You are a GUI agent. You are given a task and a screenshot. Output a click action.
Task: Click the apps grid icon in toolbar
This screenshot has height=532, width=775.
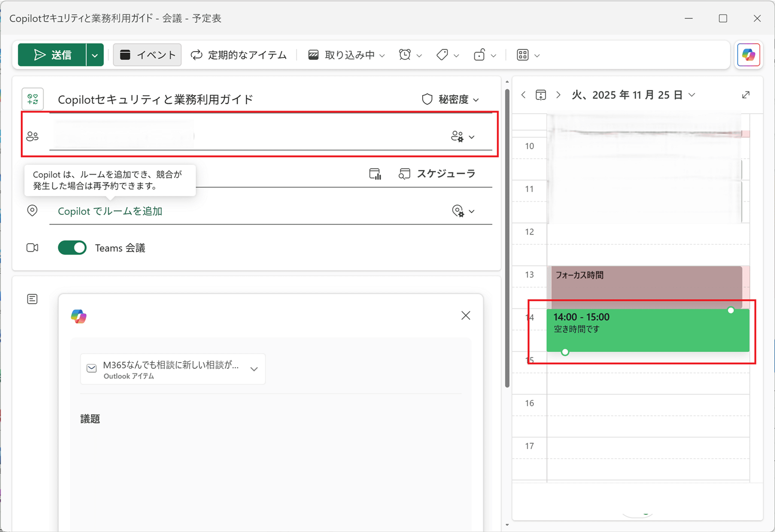tap(523, 55)
